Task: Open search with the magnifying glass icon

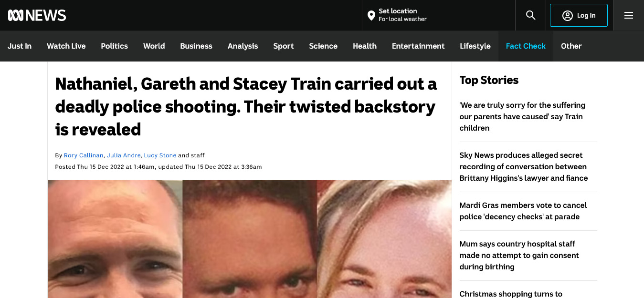Action: (530, 15)
